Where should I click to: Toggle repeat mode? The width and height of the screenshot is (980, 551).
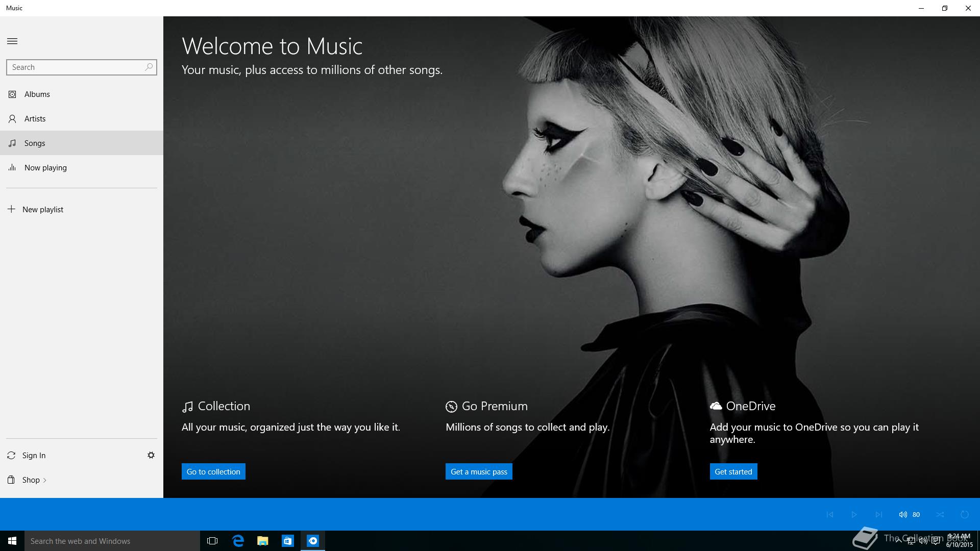click(x=965, y=514)
